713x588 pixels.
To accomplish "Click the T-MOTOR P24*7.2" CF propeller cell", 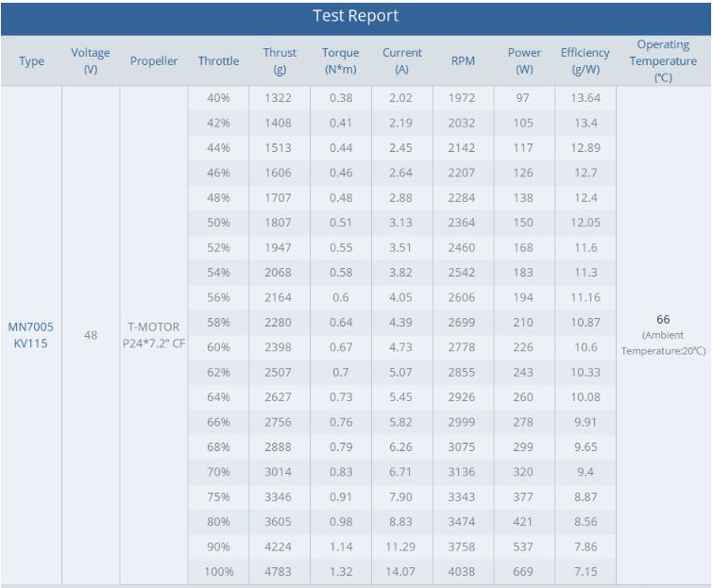I will coord(154,335).
